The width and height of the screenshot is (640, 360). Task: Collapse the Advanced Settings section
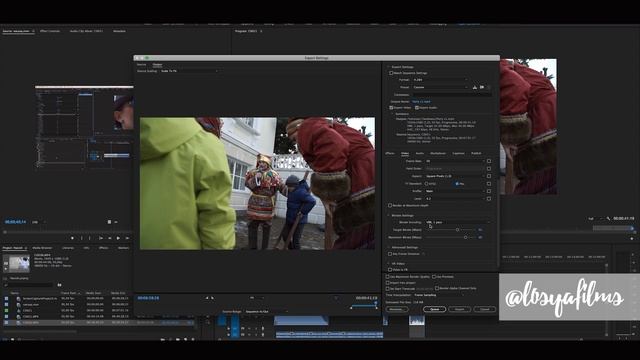coord(388,247)
